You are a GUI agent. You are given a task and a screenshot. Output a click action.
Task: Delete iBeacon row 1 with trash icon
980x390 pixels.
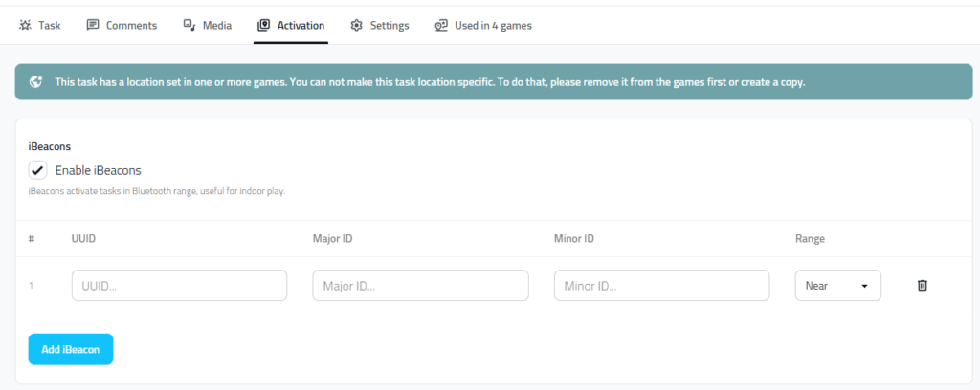click(x=923, y=285)
